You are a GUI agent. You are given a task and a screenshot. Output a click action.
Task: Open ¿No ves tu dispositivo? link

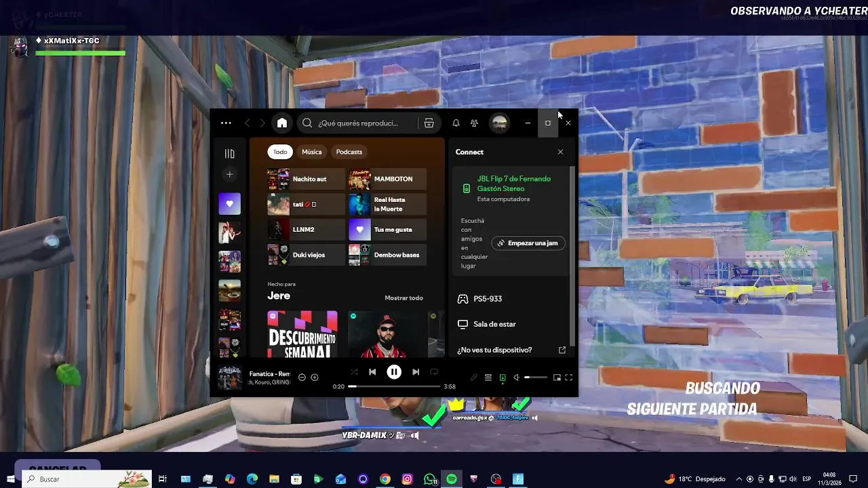point(511,350)
